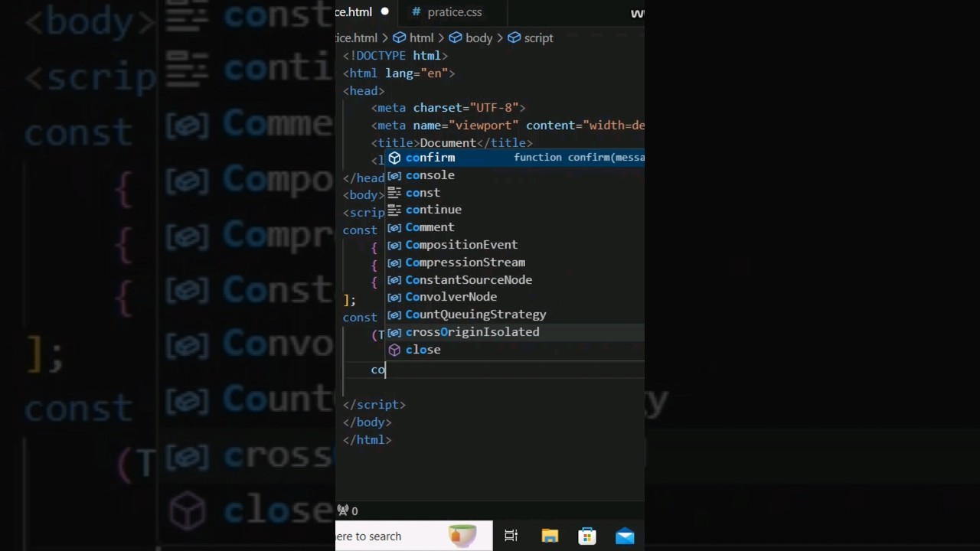The image size is (980, 551).
Task: Click the close method cube icon
Action: click(394, 350)
